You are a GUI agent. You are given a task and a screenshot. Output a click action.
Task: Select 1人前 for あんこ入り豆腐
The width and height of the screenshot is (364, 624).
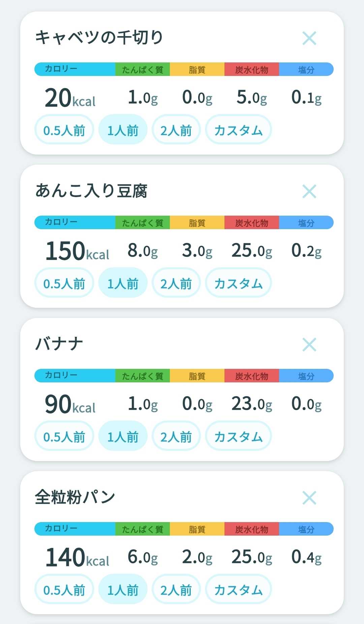(x=123, y=283)
